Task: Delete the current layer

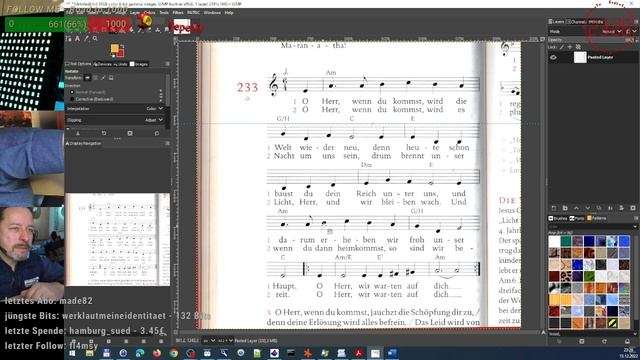Action: tap(633, 208)
